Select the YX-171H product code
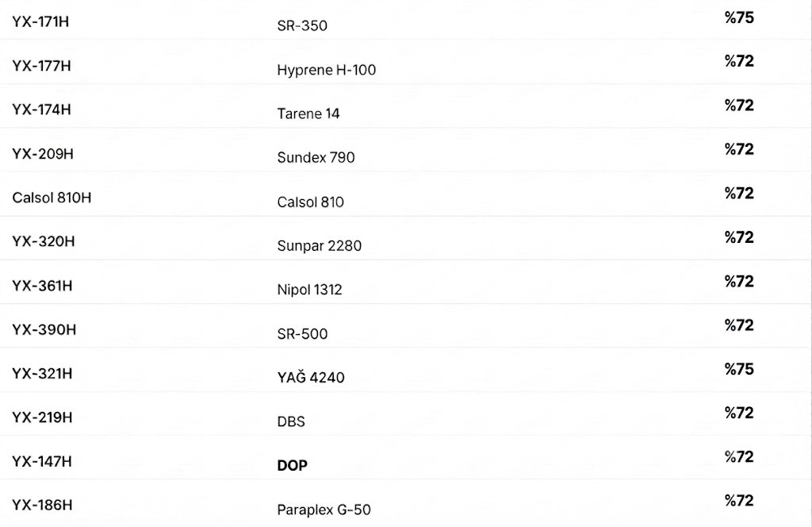 (40, 21)
